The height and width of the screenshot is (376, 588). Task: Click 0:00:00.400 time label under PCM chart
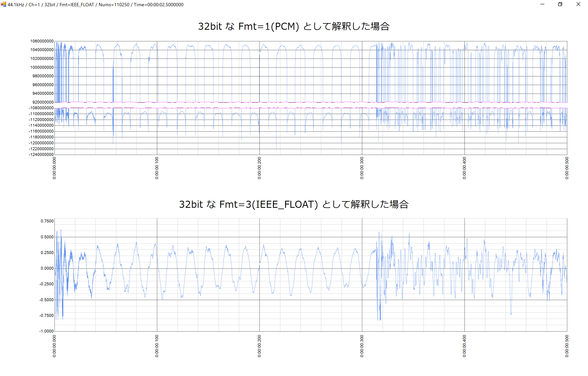(x=464, y=168)
